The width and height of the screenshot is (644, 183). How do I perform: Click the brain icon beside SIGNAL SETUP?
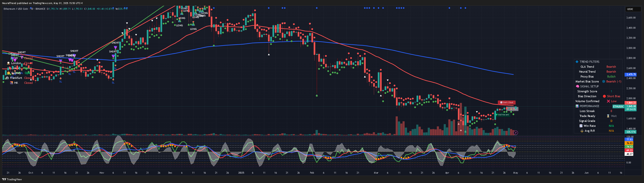[577, 86]
